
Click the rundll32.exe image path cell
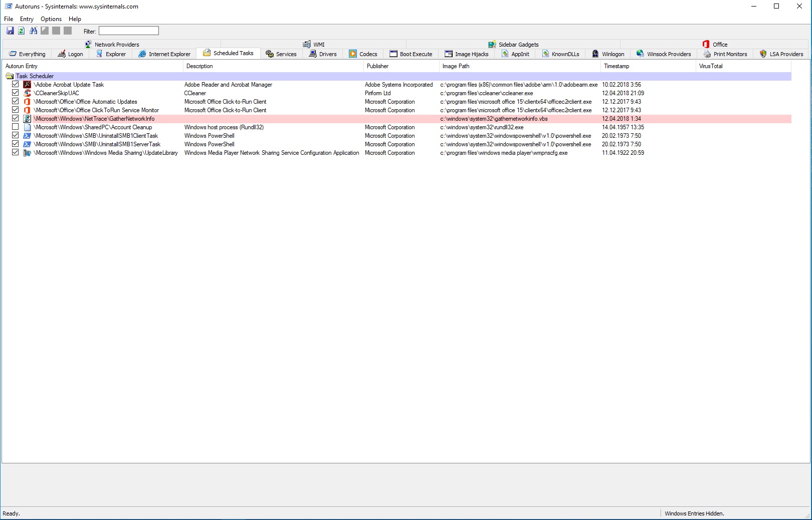pos(482,127)
